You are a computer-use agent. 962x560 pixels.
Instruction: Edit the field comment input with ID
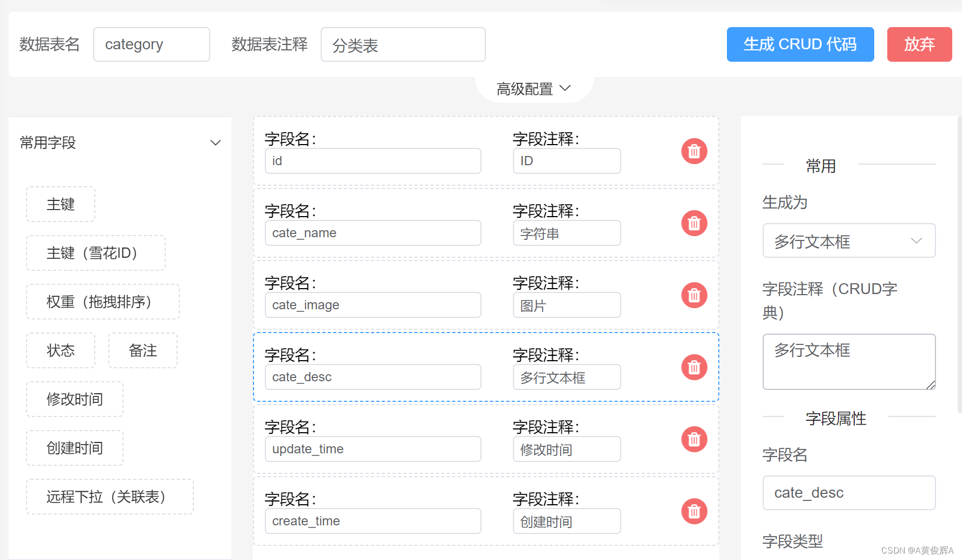(x=567, y=161)
